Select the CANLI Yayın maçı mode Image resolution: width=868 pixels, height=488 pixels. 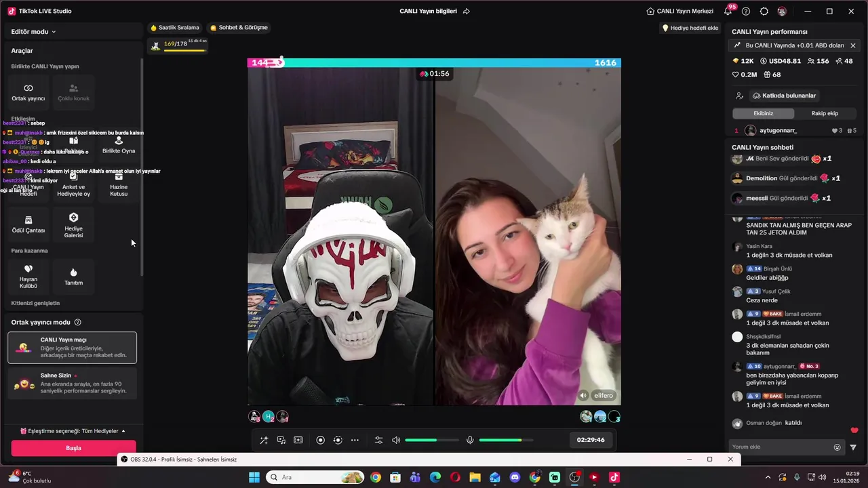tap(73, 348)
